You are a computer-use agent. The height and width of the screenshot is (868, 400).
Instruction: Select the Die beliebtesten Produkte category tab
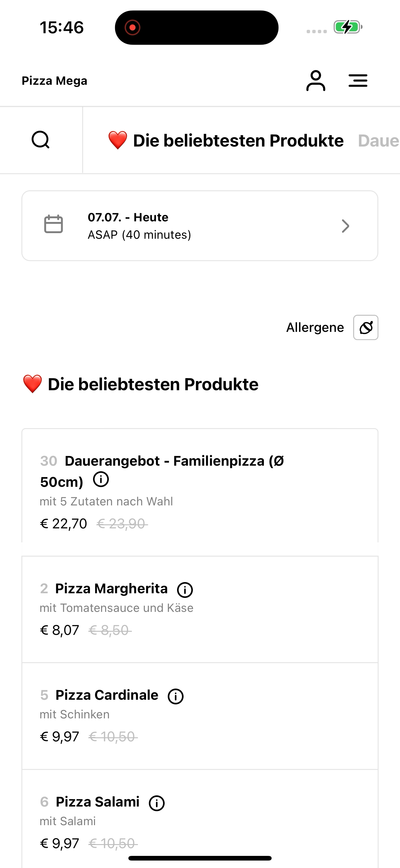[226, 141]
